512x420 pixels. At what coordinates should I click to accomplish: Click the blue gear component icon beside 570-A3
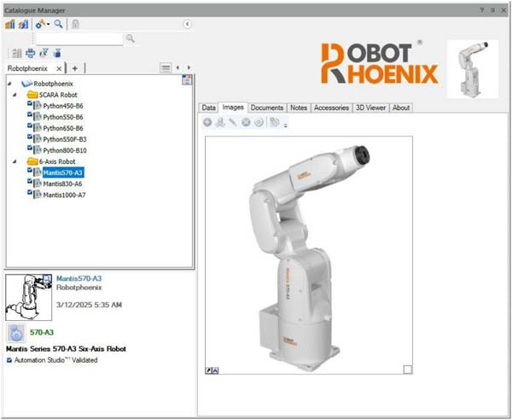point(16,333)
